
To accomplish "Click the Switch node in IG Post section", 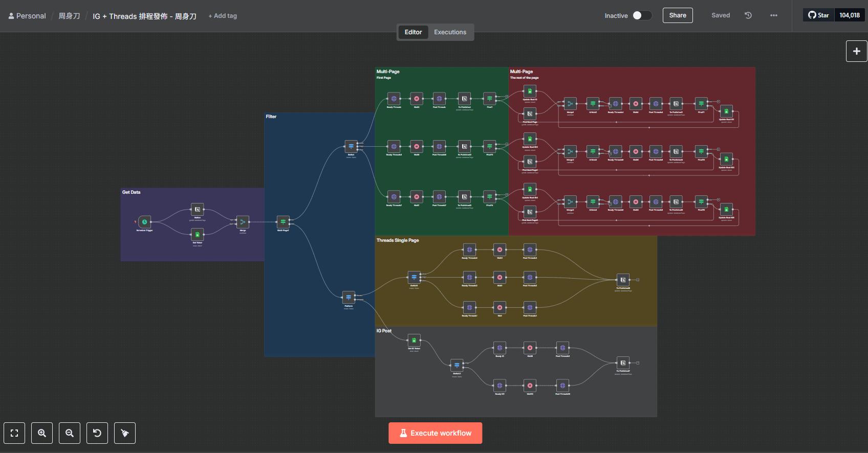I will click(457, 365).
